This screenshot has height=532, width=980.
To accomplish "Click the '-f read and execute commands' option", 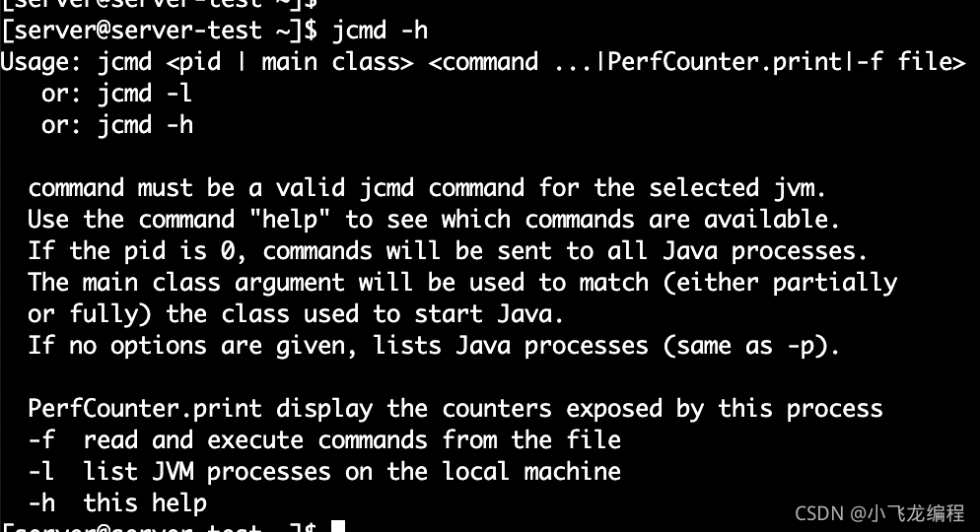I will point(324,440).
